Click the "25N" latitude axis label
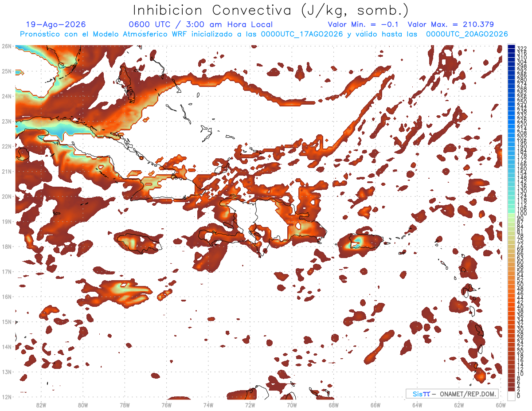Image resolution: width=532 pixels, height=411 pixels. point(6,71)
